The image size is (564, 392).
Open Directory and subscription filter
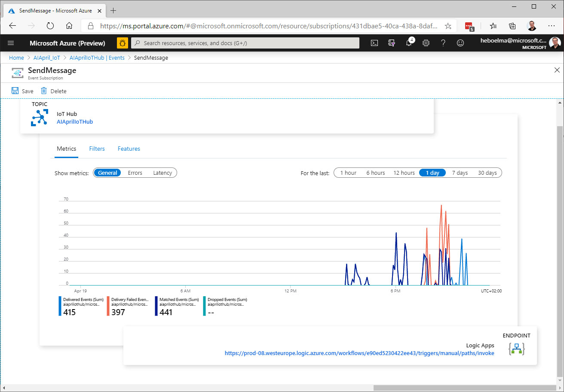tap(392, 43)
